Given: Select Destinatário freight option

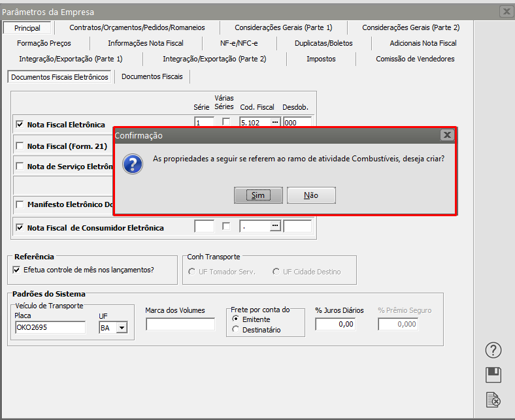Looking at the screenshot, I should 235,329.
